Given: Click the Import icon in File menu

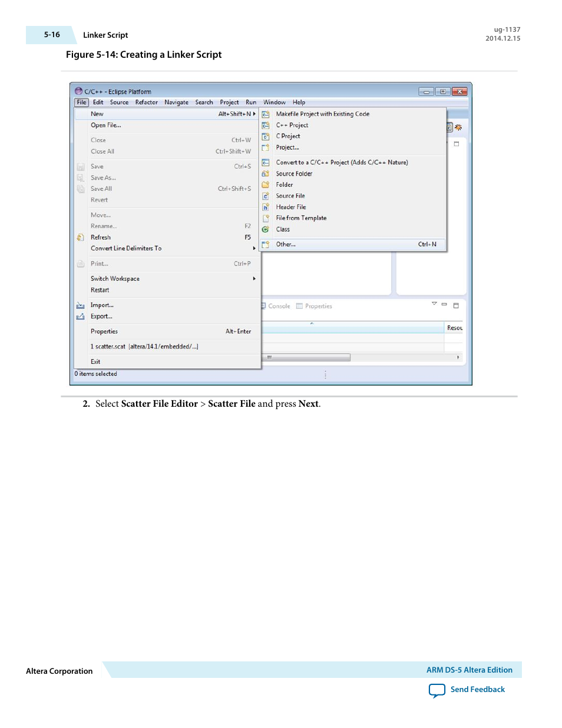Looking at the screenshot, I should (80, 305).
